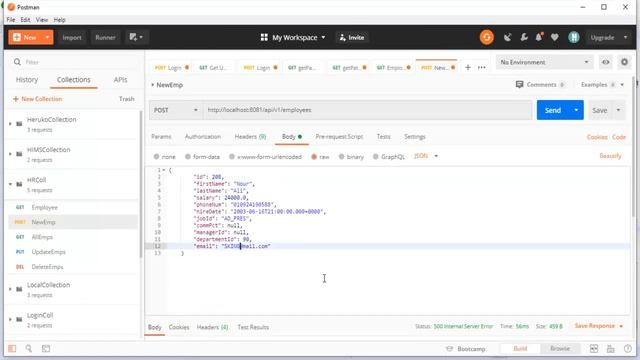Open the user avatar menu

tap(574, 37)
